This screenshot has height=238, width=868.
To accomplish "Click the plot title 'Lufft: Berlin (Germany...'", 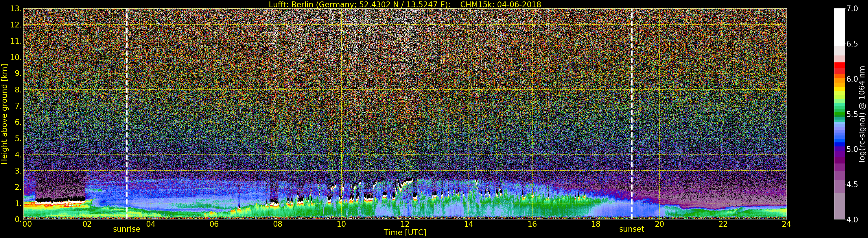I will click(405, 4).
